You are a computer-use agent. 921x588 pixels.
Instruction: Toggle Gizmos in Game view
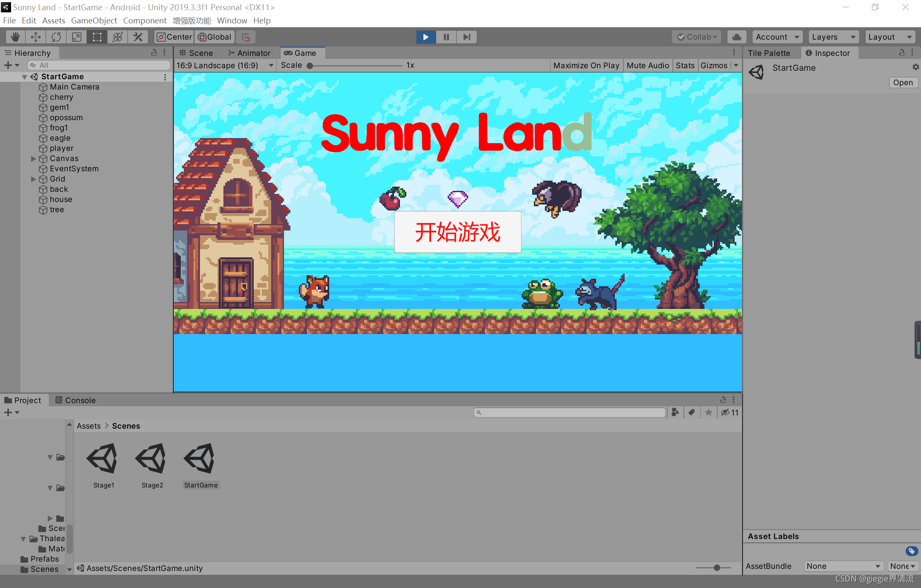[714, 65]
